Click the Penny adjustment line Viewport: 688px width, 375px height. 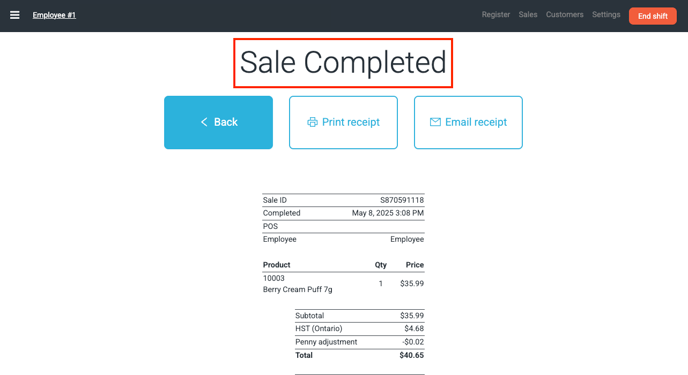coord(360,342)
